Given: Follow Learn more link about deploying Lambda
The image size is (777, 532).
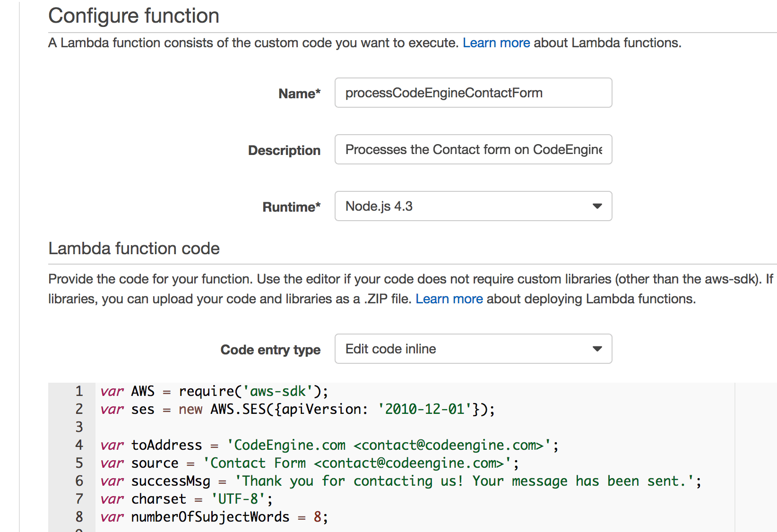Looking at the screenshot, I should (x=449, y=299).
